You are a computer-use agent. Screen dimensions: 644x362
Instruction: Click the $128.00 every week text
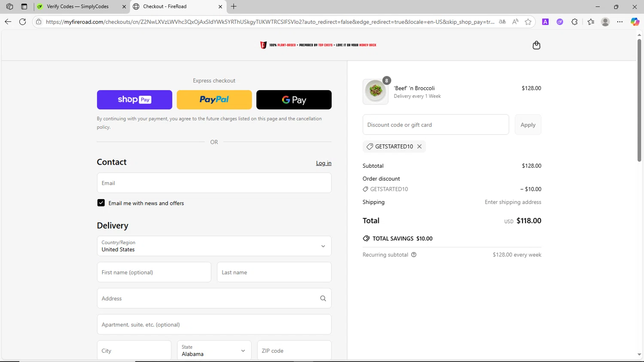[x=517, y=255]
